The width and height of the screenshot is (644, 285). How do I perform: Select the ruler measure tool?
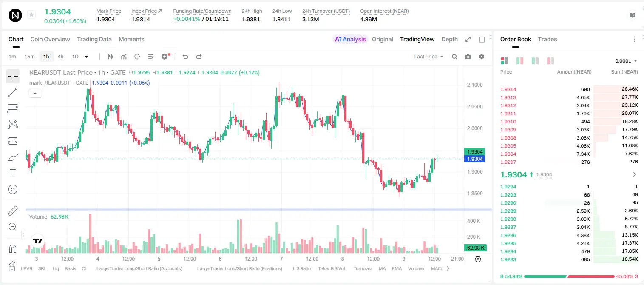[13, 211]
